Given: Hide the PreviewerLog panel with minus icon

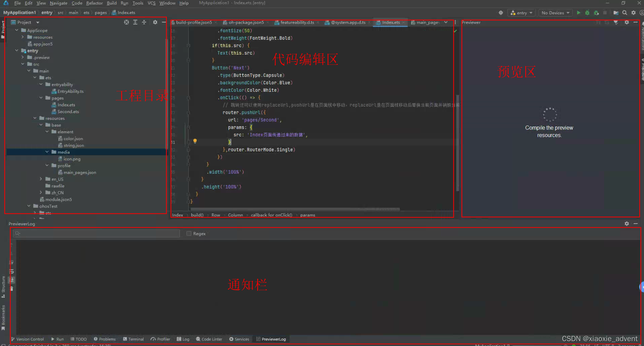Looking at the screenshot, I should [x=635, y=224].
